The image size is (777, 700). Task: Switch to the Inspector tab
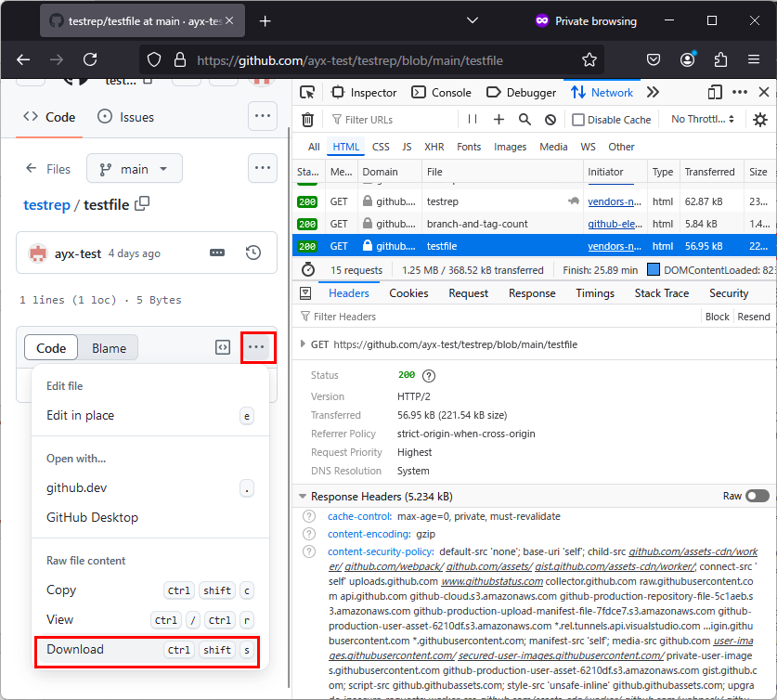coord(364,93)
